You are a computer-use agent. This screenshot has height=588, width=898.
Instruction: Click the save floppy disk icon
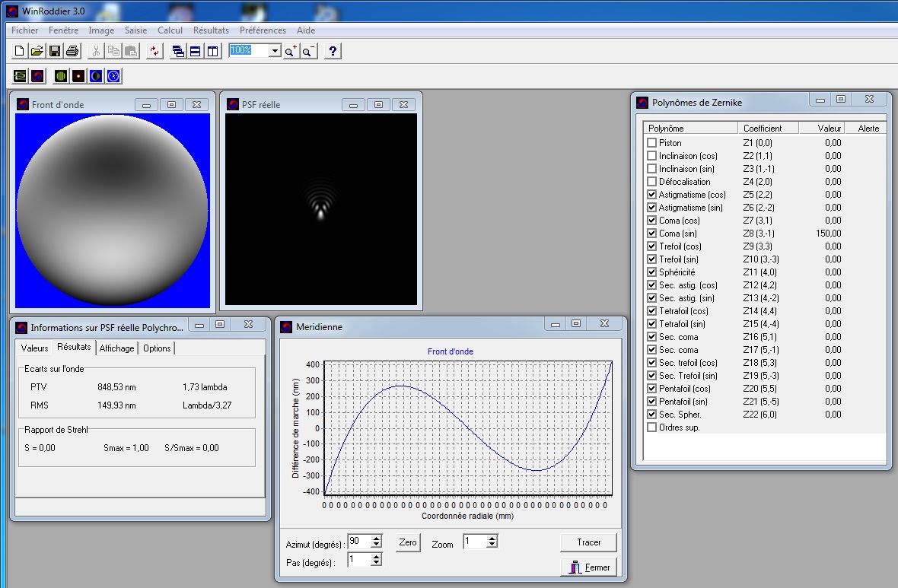click(x=55, y=51)
